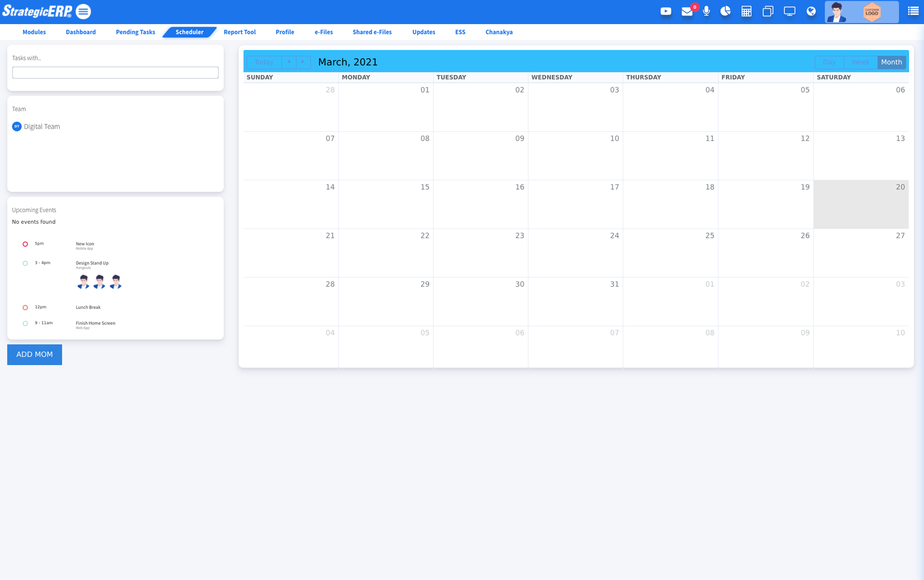Click the microphone icon
This screenshot has height=580, width=924.
(x=706, y=12)
